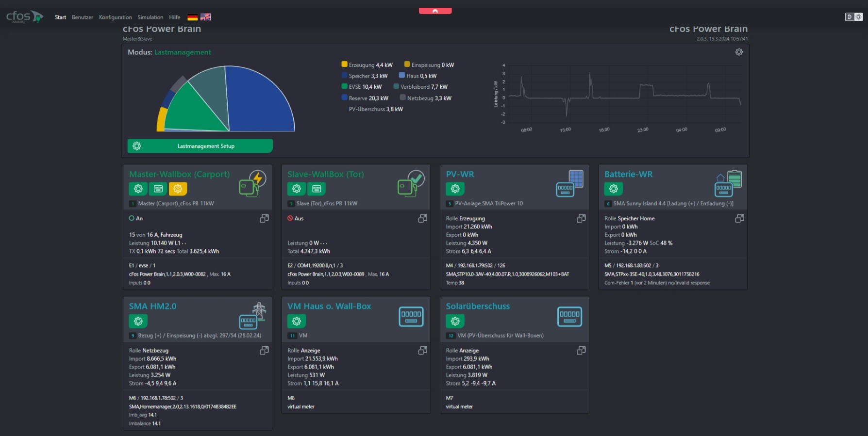
Task: Click Master-Wallbox (Carport) title
Action: click(180, 174)
